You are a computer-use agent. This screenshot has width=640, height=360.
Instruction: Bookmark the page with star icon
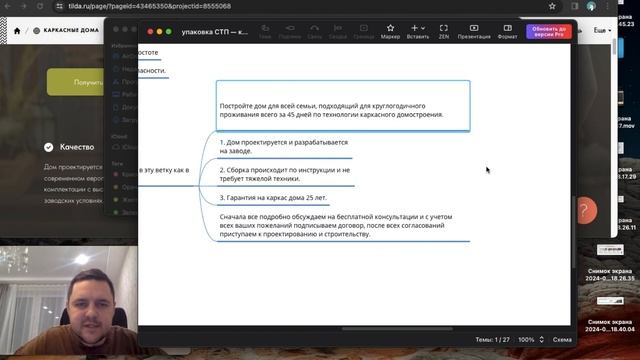(552, 6)
